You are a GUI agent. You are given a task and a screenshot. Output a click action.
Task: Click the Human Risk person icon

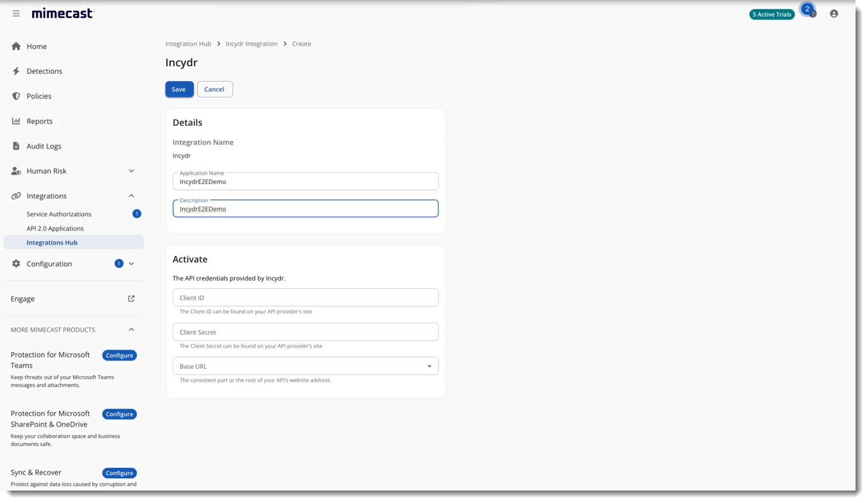16,171
